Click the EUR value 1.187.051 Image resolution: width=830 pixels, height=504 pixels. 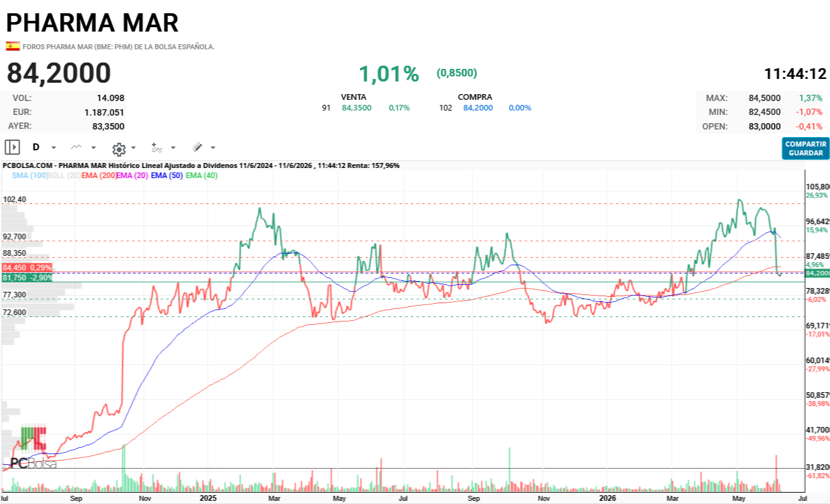pos(104,112)
